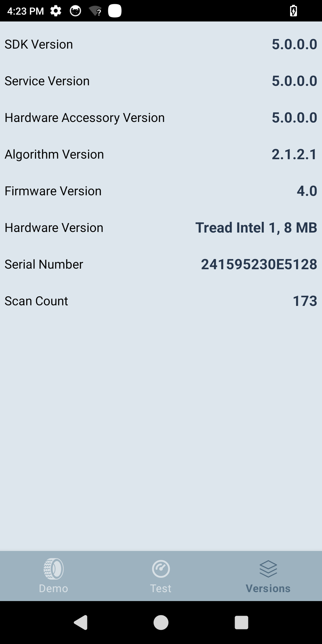Tap the Firmware Version row label
This screenshot has height=644, width=322.
(x=53, y=191)
